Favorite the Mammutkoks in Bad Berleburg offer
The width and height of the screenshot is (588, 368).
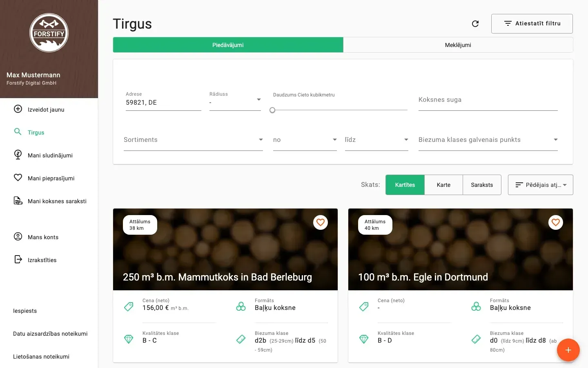(x=321, y=222)
